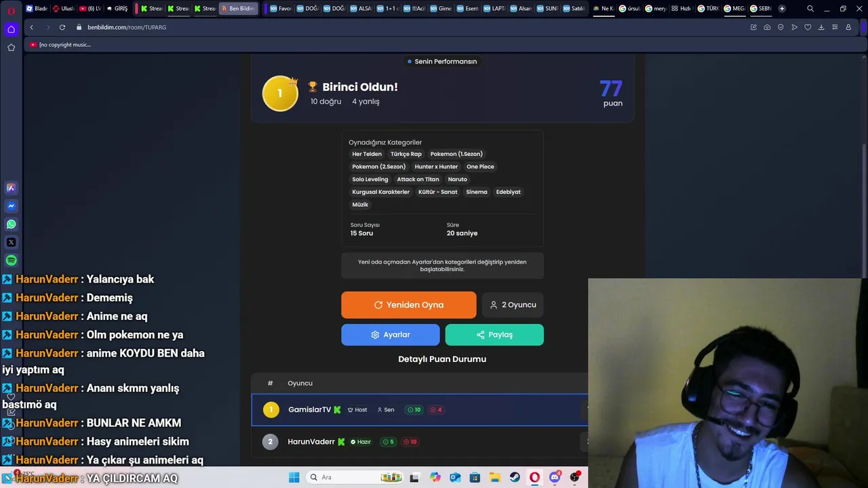The width and height of the screenshot is (868, 488).
Task: Click the taskbar Ara search box
Action: coord(355,477)
